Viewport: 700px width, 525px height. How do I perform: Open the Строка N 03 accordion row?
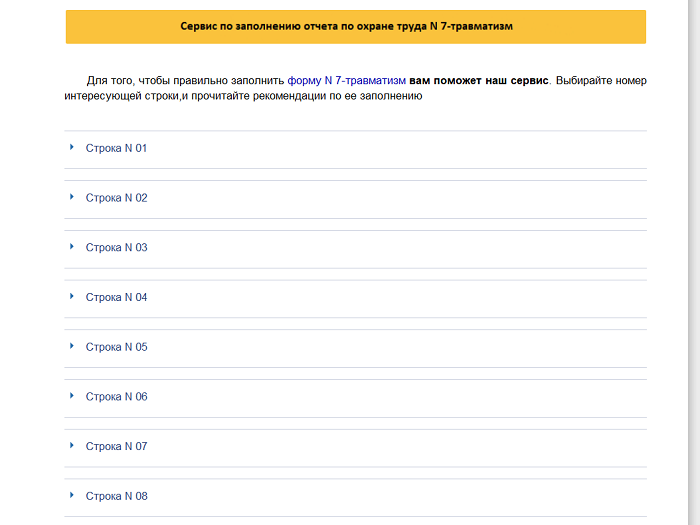pos(117,248)
